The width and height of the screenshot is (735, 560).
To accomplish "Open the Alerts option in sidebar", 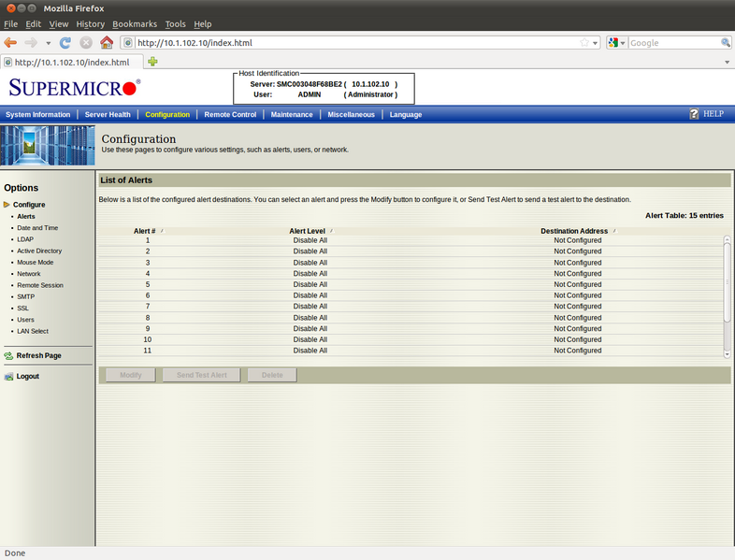I will 26,217.
